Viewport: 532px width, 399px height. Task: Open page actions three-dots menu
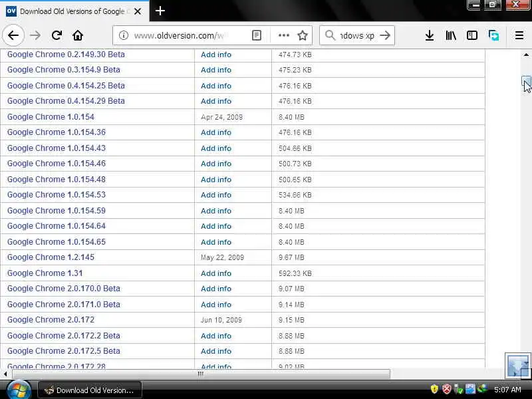284,35
